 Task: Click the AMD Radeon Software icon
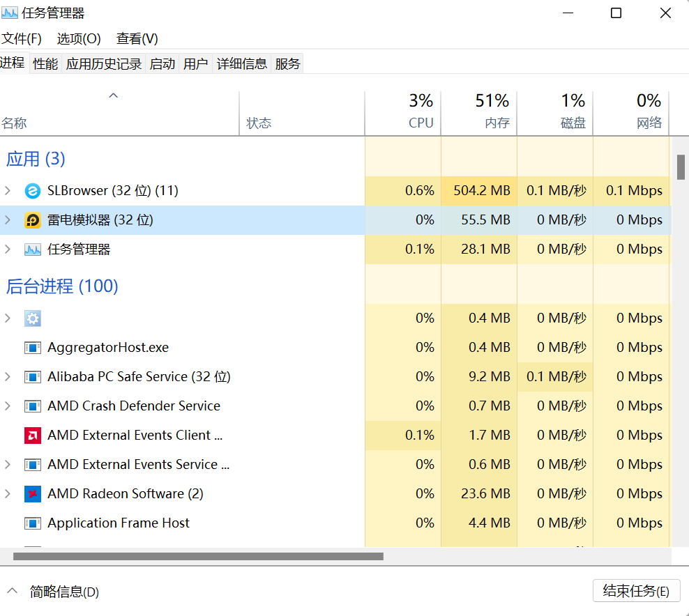[x=33, y=494]
